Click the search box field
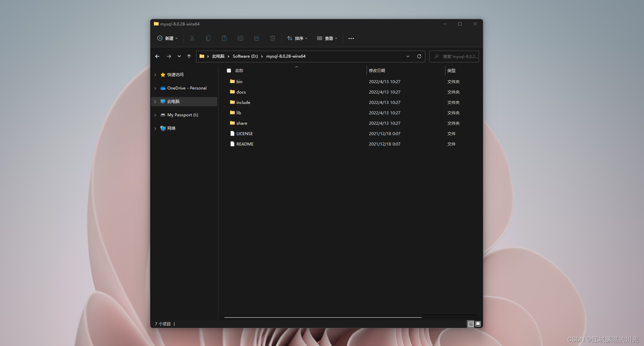The width and height of the screenshot is (644, 346). (x=454, y=56)
